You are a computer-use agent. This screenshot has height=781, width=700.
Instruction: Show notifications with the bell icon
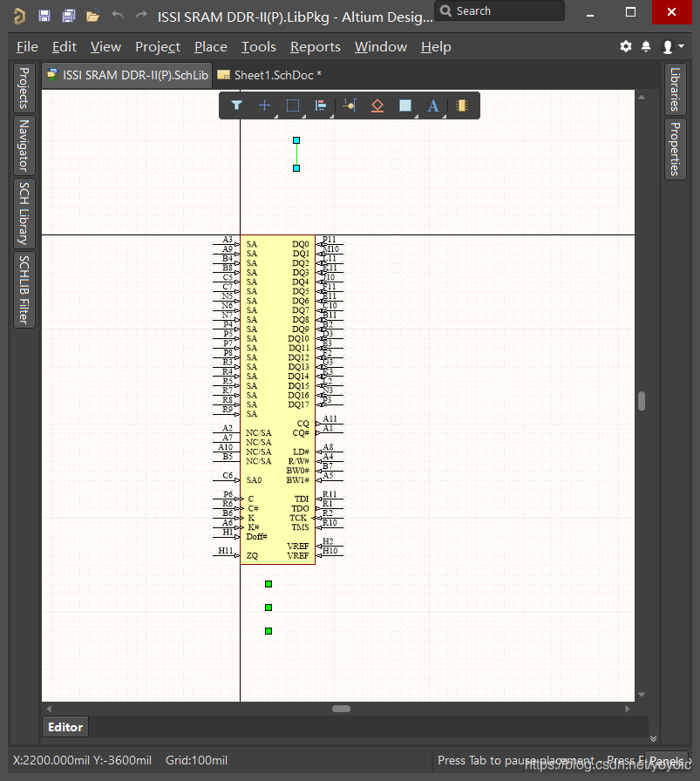pyautogui.click(x=646, y=46)
